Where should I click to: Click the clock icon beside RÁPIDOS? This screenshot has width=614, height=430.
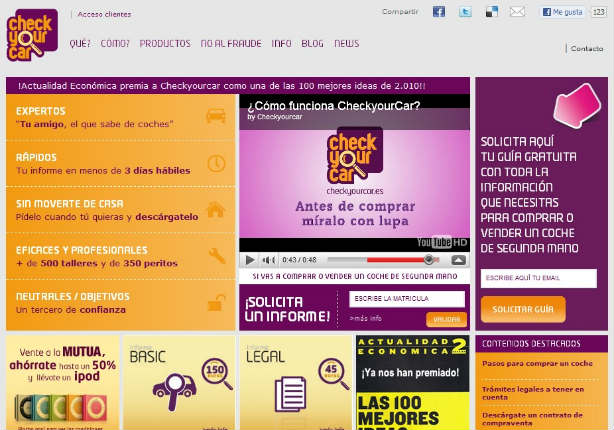tap(216, 163)
